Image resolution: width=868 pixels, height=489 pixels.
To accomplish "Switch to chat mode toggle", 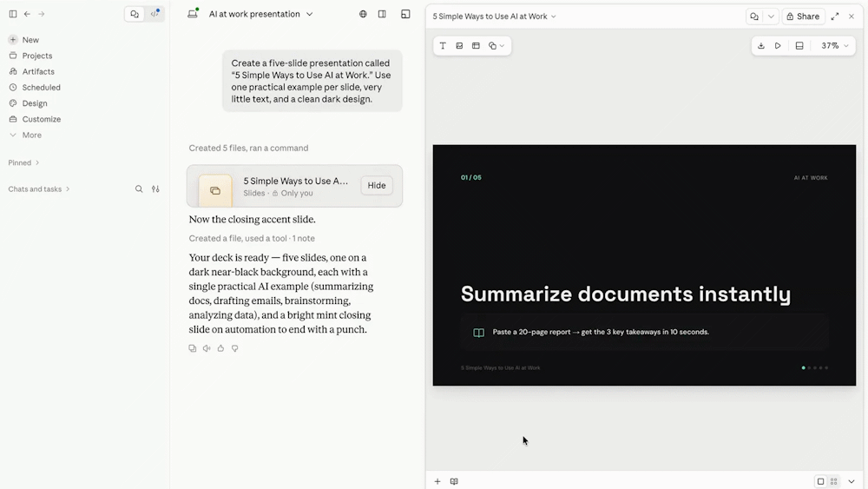I will pos(135,14).
